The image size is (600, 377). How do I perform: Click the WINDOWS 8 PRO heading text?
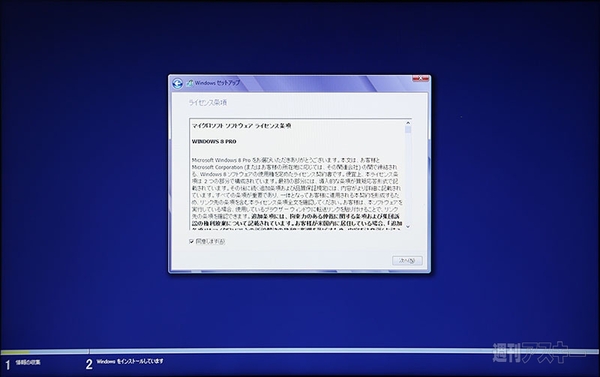(214, 142)
